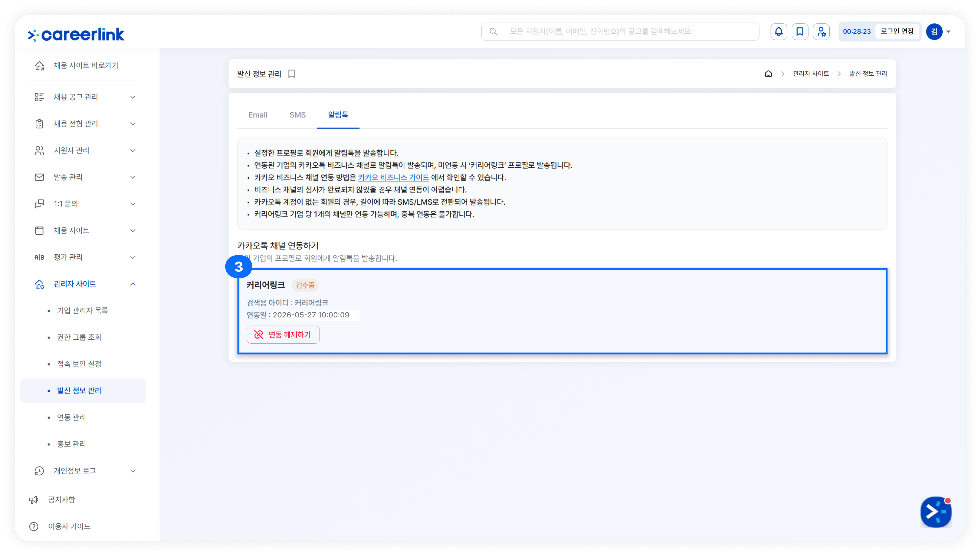Click the 연동 해제하기 button

point(283,334)
